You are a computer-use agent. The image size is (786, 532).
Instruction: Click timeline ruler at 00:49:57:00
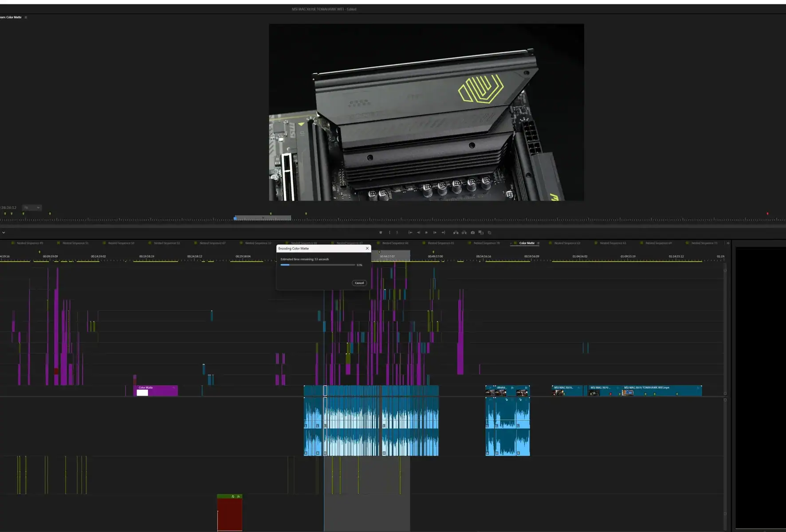(435, 256)
